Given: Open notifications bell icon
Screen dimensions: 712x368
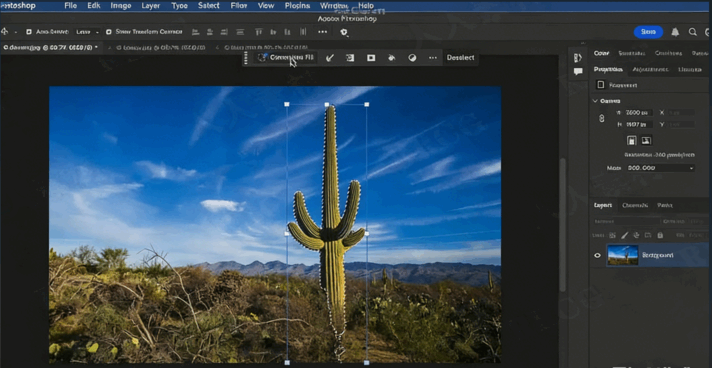Looking at the screenshot, I should pos(675,32).
